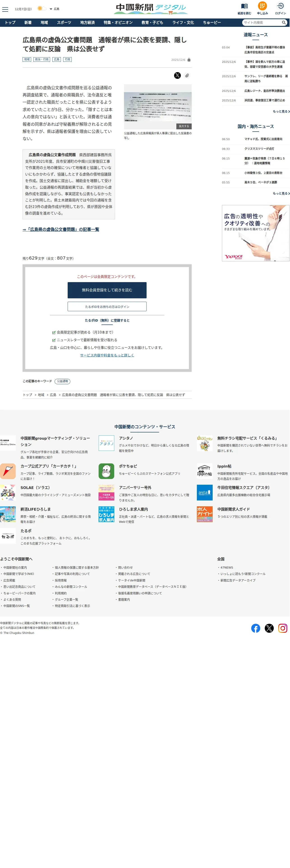This screenshot has width=290, height=868.
Task: Open the Facebook page icon
Action: 255,628
